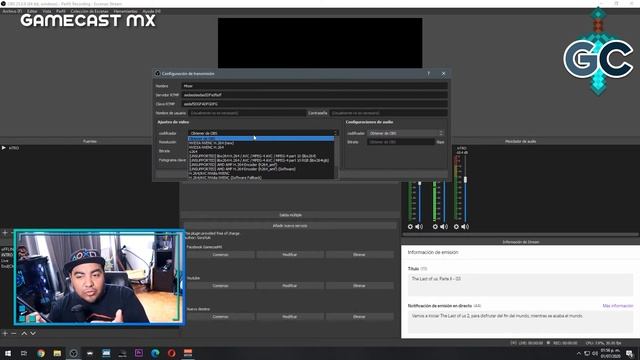Open Colección de Escenas menu
Image resolution: width=640 pixels, height=360 pixels.
[x=89, y=11]
